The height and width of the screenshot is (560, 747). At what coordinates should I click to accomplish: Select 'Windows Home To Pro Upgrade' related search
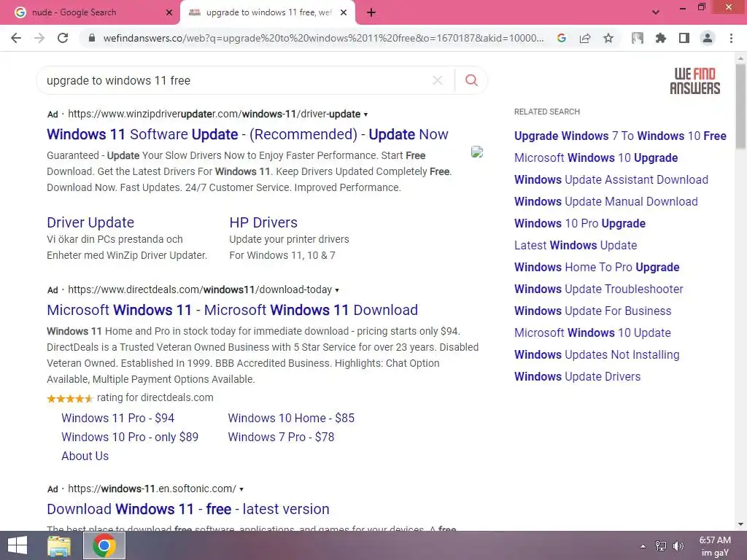(x=597, y=267)
